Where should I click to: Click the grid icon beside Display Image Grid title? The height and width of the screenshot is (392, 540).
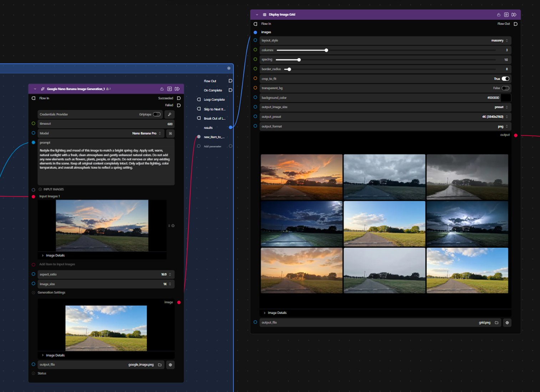click(x=264, y=15)
